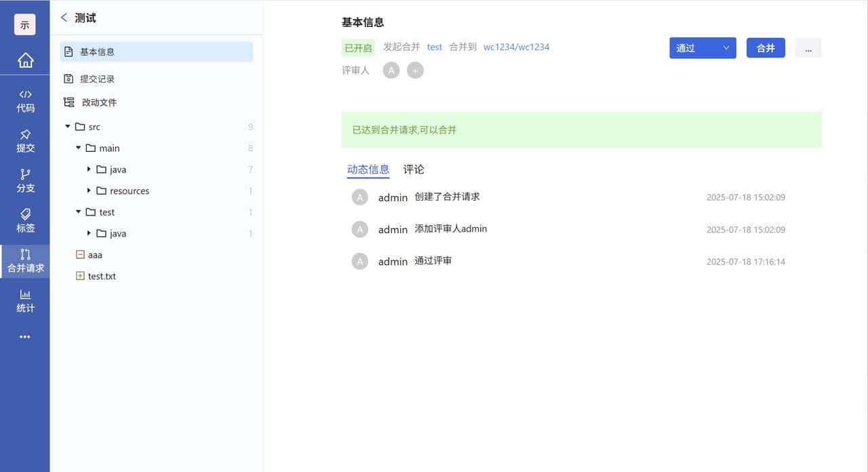Click the 合并 button
868x472 pixels.
[x=766, y=47]
